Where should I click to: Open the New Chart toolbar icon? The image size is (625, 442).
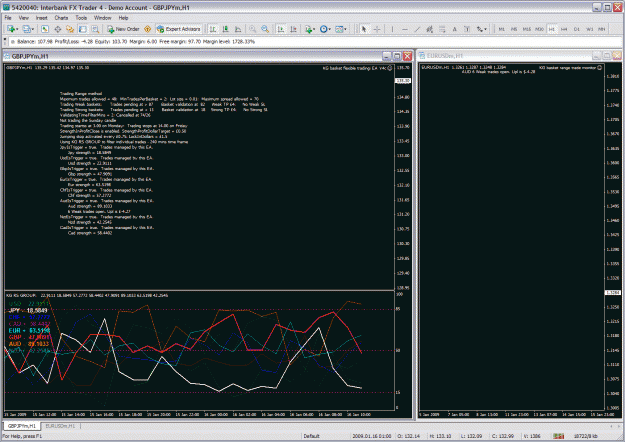[10, 29]
